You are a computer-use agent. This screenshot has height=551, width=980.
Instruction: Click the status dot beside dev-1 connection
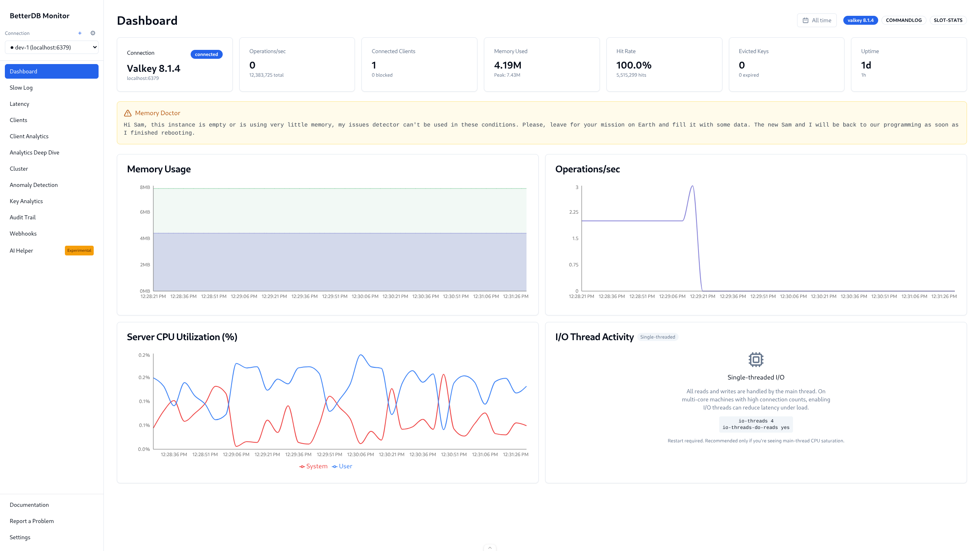[12, 47]
